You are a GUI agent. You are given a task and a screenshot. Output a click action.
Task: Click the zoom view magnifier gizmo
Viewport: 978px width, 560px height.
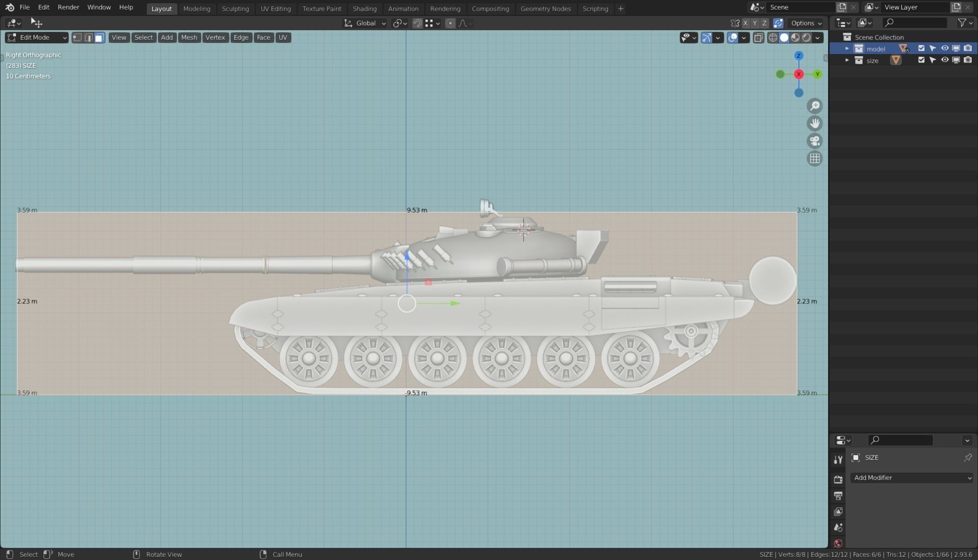point(815,106)
